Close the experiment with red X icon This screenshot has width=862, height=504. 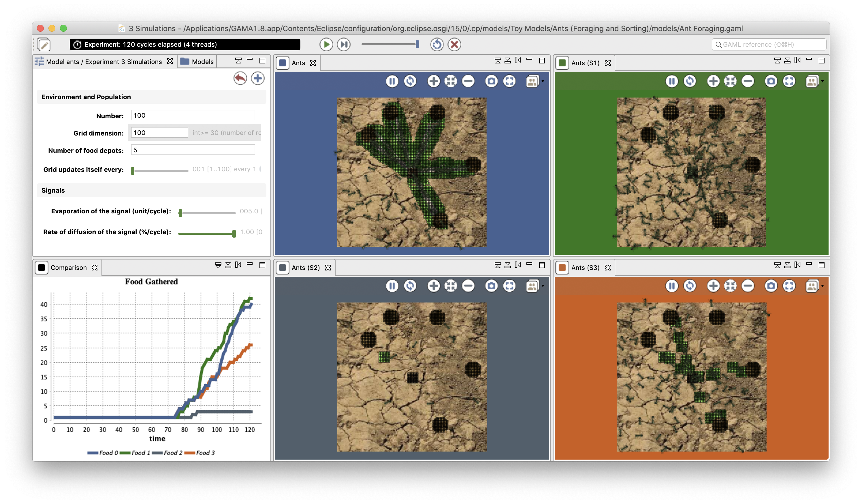(x=454, y=44)
